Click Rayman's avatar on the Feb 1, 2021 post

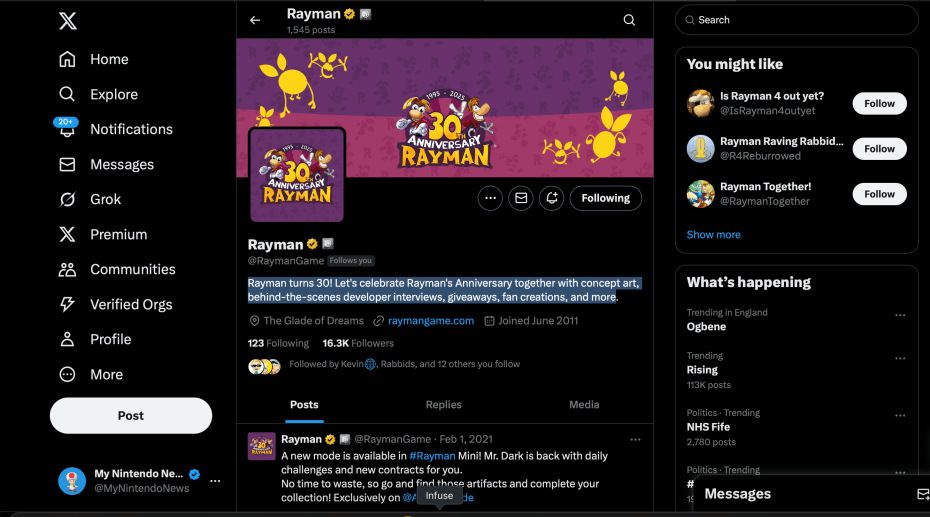262,446
